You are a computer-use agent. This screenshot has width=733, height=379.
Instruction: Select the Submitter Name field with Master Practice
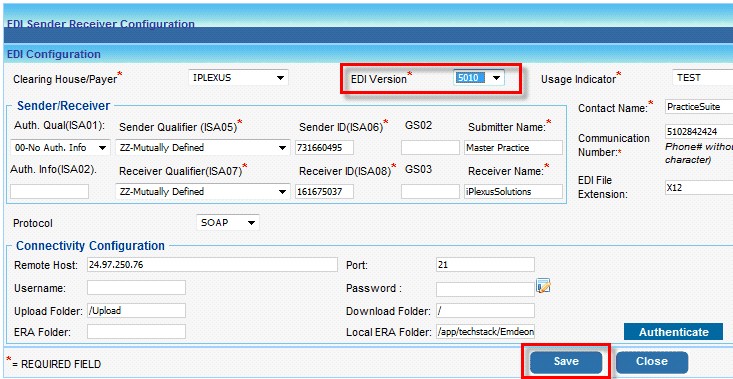513,148
